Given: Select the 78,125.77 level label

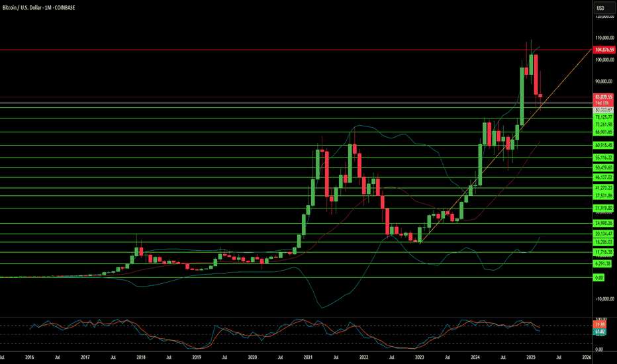Looking at the screenshot, I should pos(604,117).
